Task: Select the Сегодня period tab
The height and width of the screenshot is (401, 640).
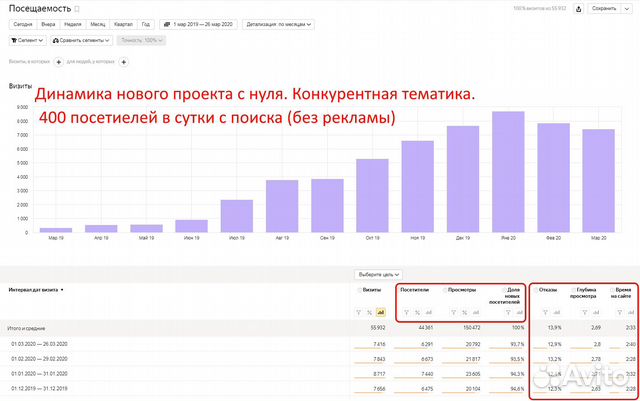Action: [22, 25]
